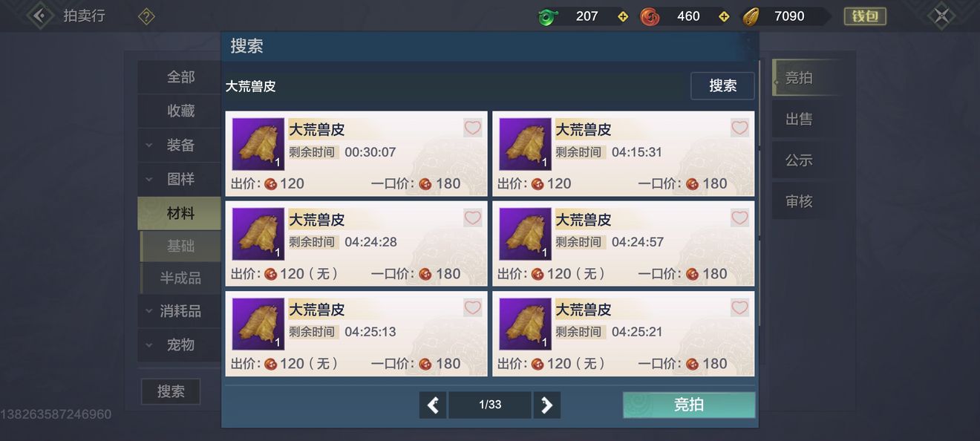
Task: Expand the 消耗品 category
Action: 179,311
